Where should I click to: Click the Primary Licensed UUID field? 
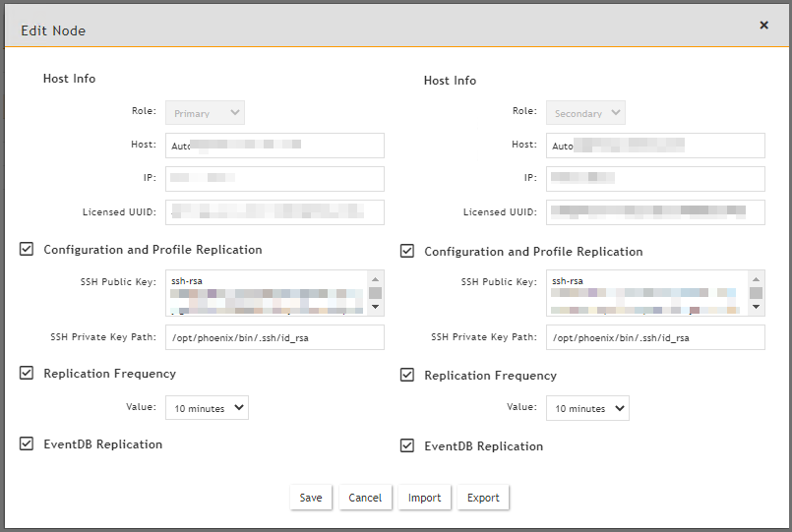274,212
